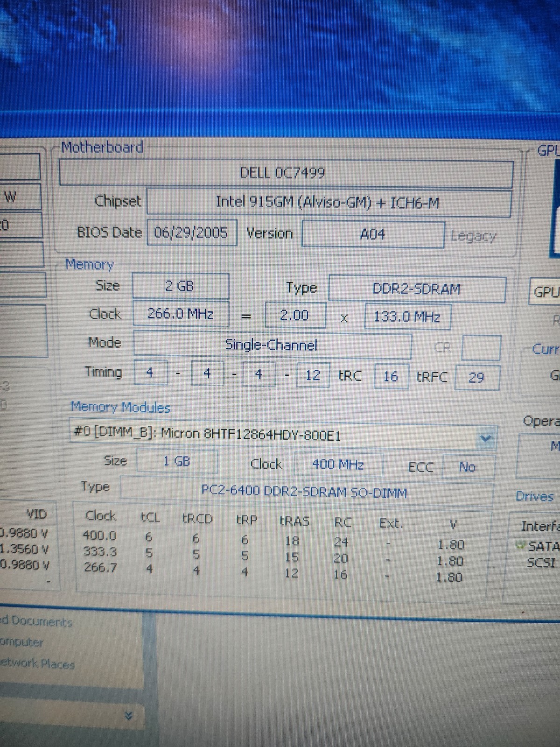Viewport: 560px width, 747px height.
Task: Click the module Clock 400 MHz field
Action: (x=338, y=465)
